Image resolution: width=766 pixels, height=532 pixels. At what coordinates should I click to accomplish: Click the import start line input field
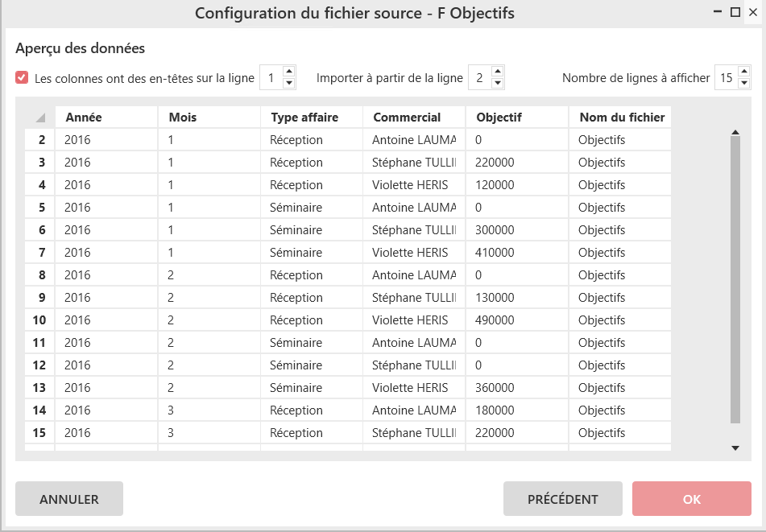tap(480, 78)
